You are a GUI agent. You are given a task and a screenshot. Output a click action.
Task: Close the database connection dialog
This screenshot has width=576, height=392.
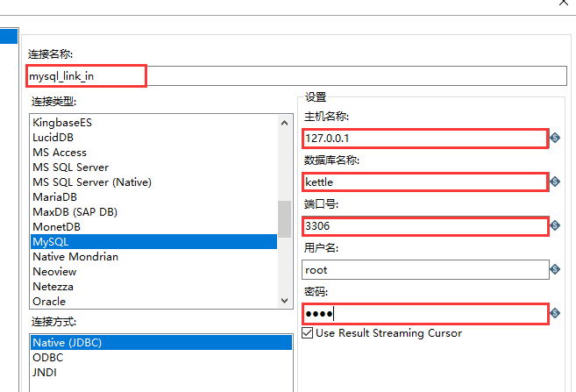[564, 3]
